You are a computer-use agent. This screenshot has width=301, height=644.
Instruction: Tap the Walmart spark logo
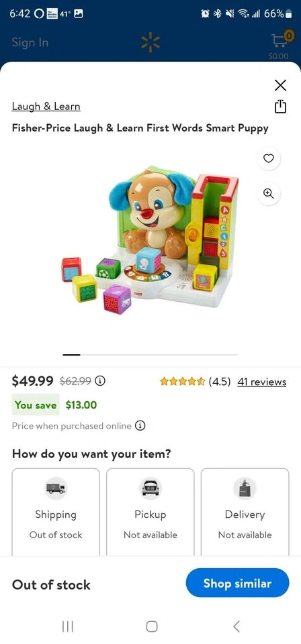coord(150,42)
